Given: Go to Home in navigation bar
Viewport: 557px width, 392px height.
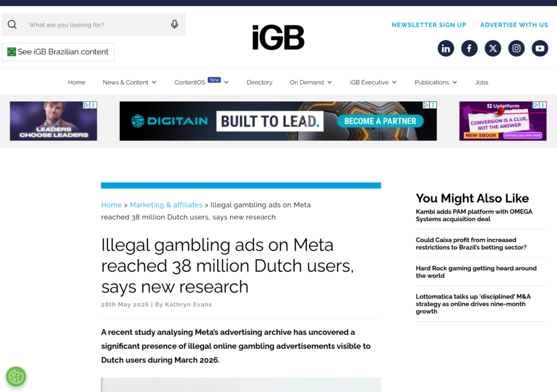Looking at the screenshot, I should [77, 83].
